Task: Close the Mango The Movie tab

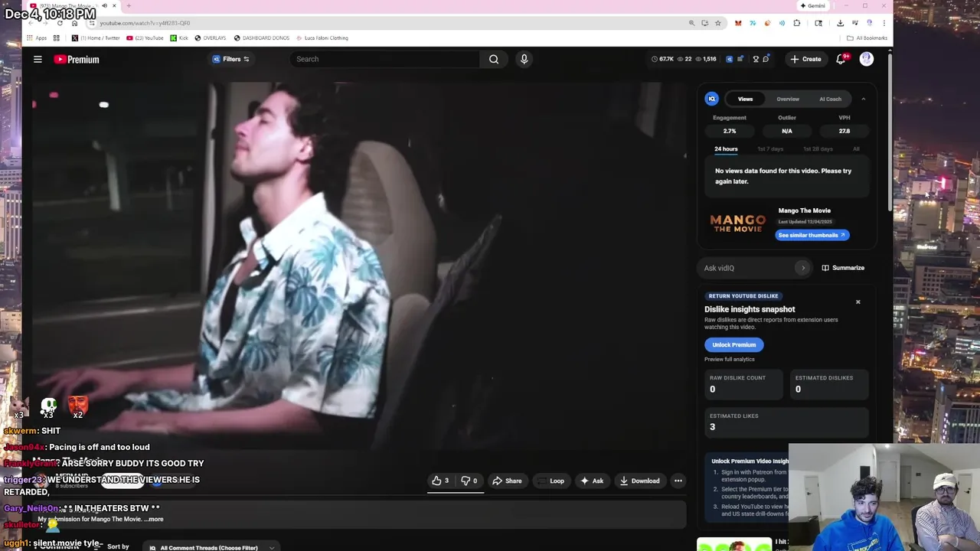Action: tap(114, 6)
